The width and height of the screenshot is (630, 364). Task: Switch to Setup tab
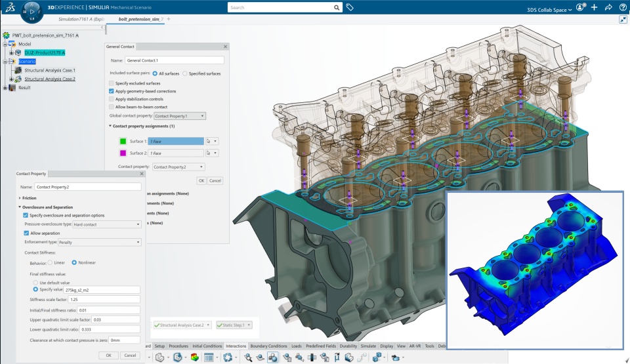[x=159, y=346]
